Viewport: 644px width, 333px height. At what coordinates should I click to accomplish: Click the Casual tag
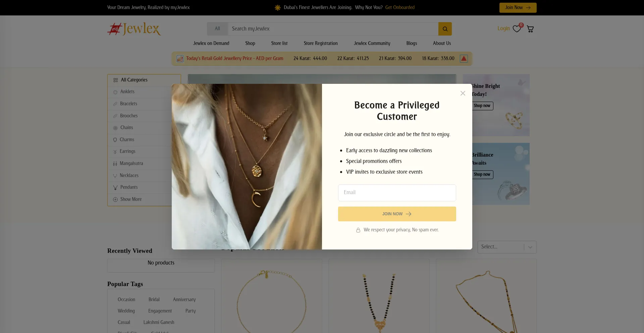tap(124, 322)
